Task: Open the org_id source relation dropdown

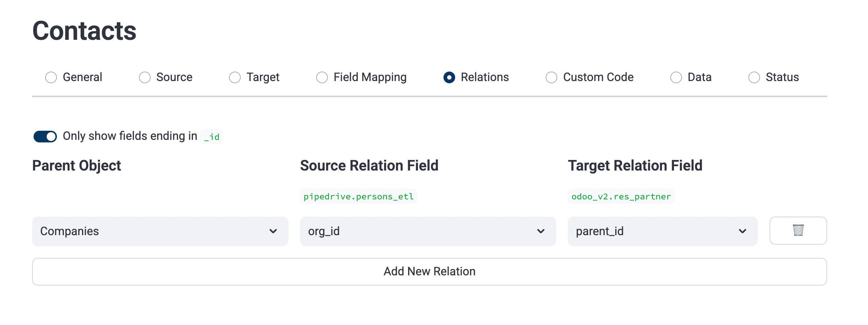Action: point(428,231)
